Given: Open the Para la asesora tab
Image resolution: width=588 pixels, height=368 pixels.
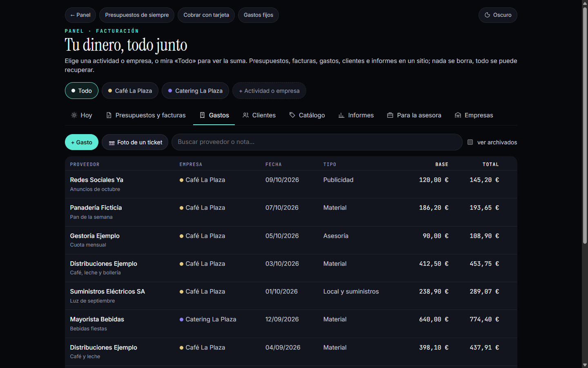Looking at the screenshot, I should [414, 115].
